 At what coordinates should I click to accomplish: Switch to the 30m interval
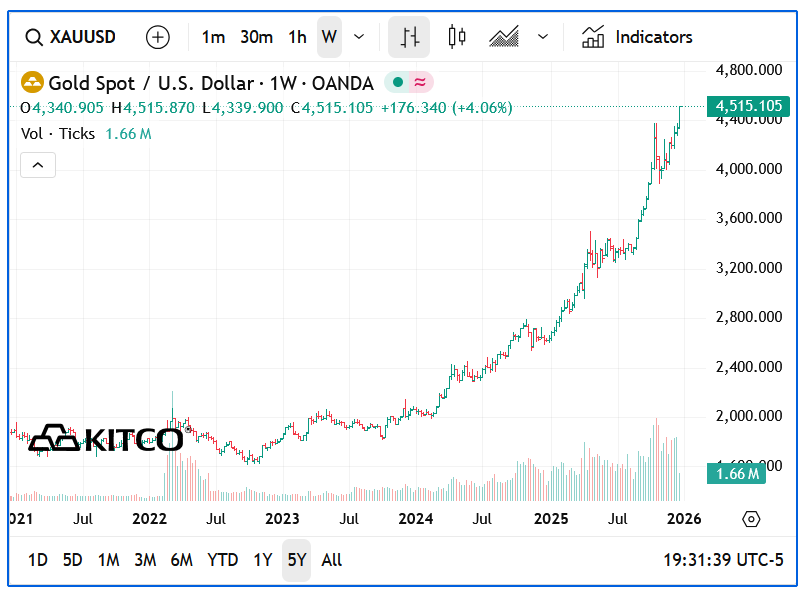(256, 37)
